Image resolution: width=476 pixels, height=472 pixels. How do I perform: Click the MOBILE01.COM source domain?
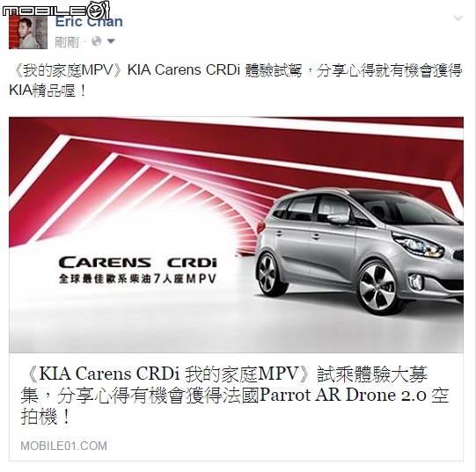click(63, 446)
